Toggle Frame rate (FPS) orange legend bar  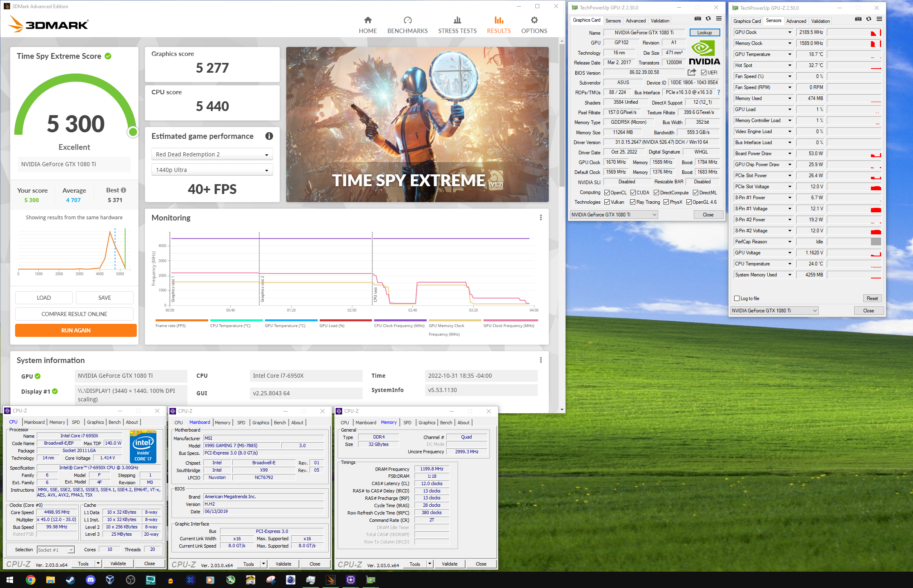182,320
